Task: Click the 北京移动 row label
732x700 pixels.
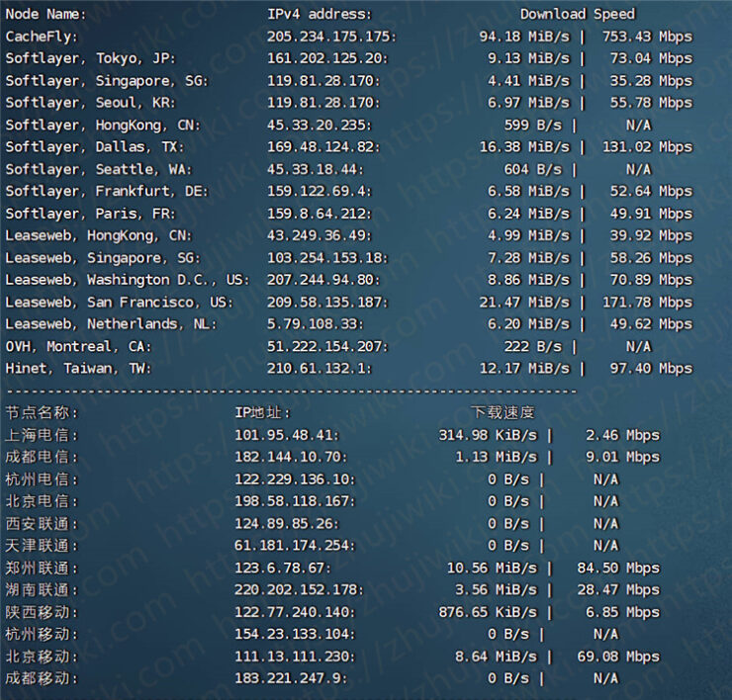Action: 42,657
